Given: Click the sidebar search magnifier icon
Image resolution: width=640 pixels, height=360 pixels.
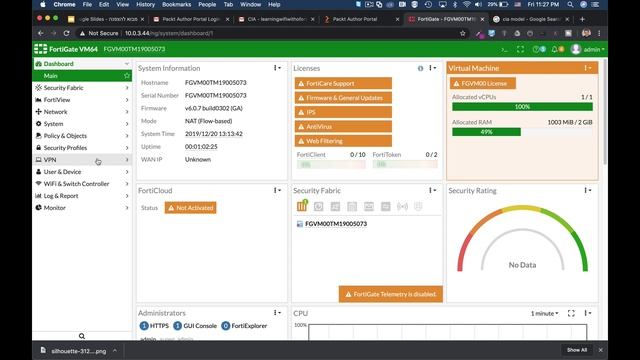Looking at the screenshot, I should tap(82, 336).
